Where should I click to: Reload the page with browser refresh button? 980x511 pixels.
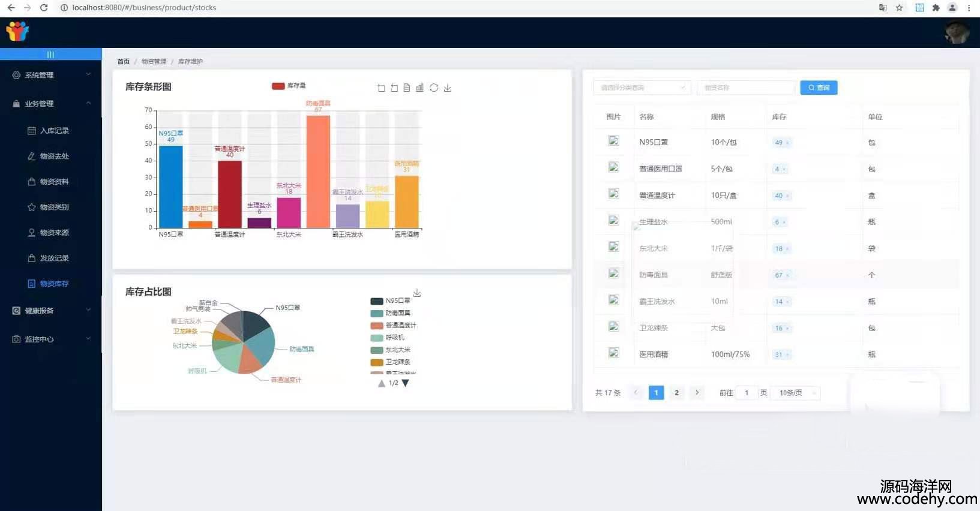(44, 8)
